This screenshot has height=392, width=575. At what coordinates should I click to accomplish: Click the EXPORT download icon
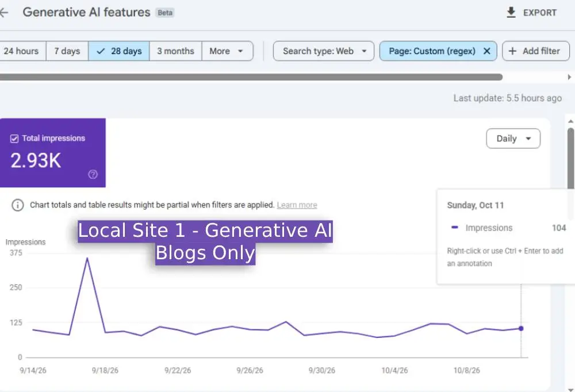[511, 13]
